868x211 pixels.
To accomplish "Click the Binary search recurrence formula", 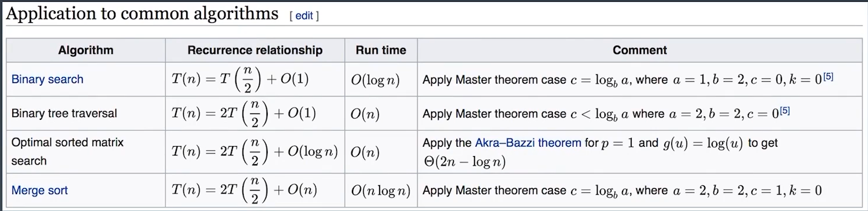I will (240, 80).
